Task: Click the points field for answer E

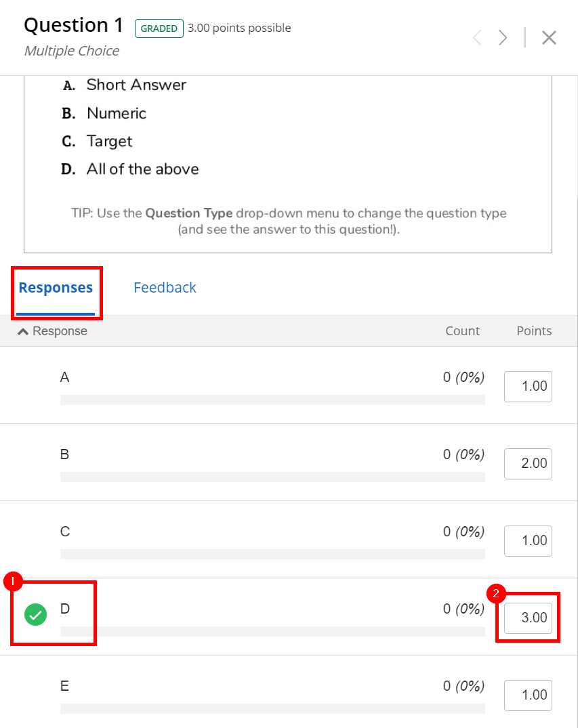Action: coord(528,695)
